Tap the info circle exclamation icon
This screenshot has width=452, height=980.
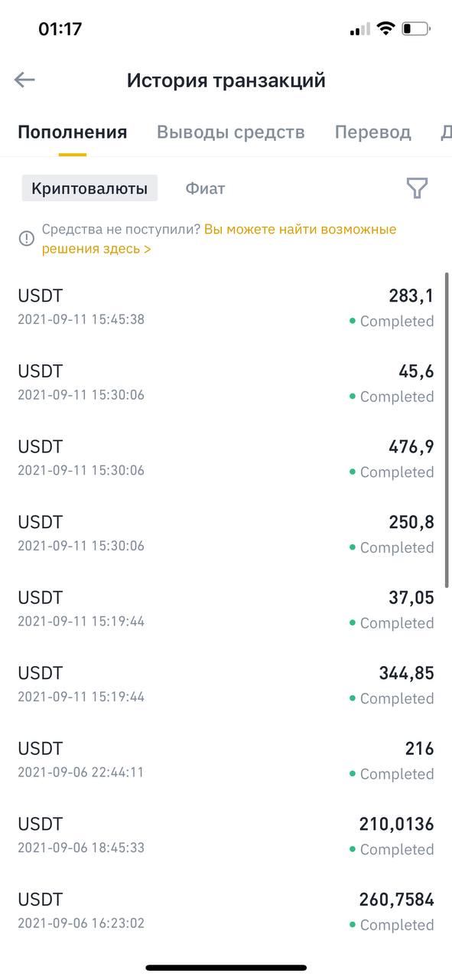[27, 239]
